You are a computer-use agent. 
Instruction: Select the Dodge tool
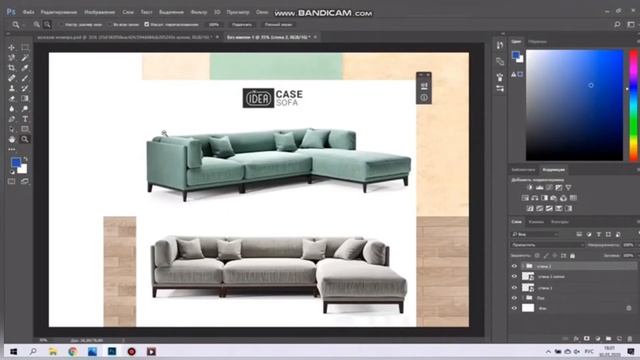tap(25, 109)
